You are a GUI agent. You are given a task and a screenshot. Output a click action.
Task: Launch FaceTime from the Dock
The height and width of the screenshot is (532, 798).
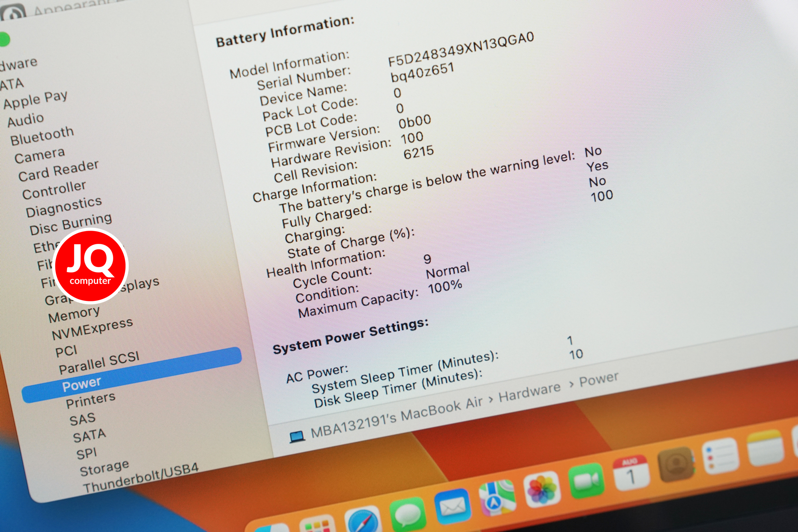pos(587,480)
